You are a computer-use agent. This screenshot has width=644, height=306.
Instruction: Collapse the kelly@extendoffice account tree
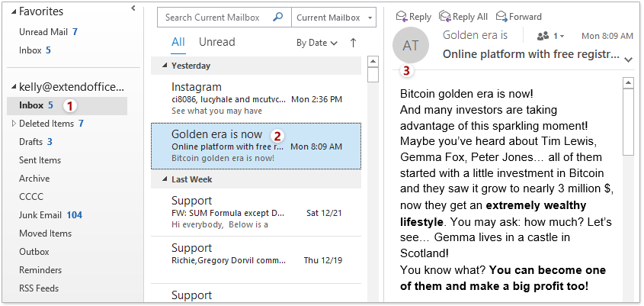[x=14, y=87]
